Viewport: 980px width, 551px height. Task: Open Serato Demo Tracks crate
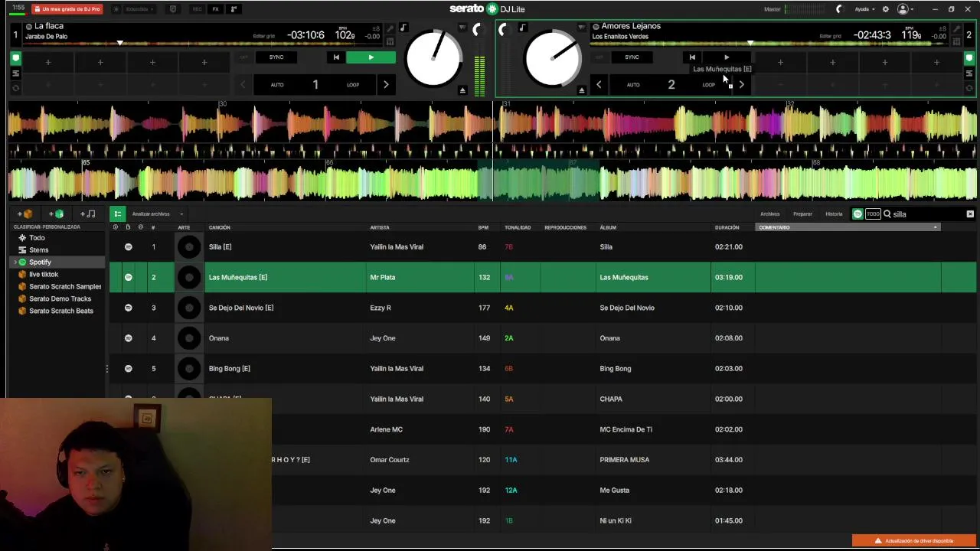coord(60,299)
